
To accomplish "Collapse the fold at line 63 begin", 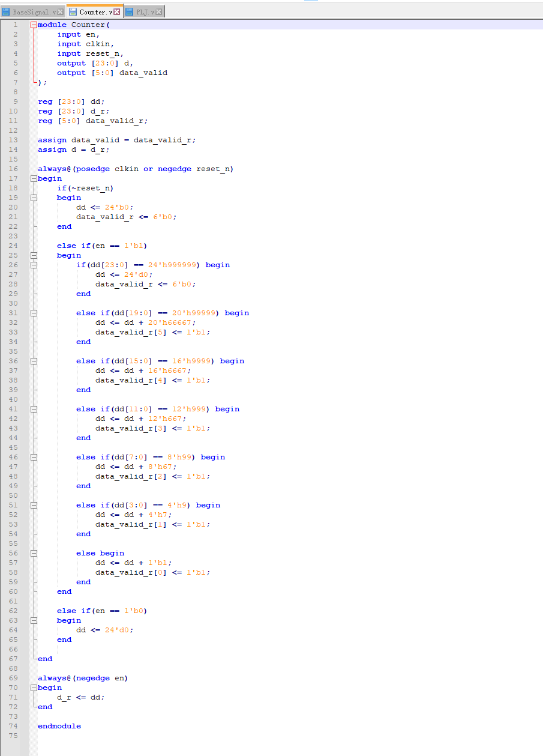I will 34,620.
